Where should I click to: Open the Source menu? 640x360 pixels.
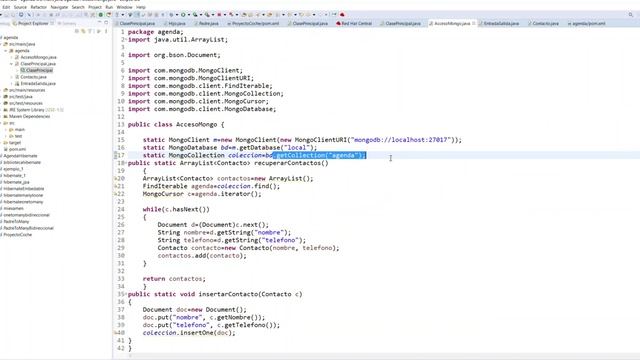(20, 7)
